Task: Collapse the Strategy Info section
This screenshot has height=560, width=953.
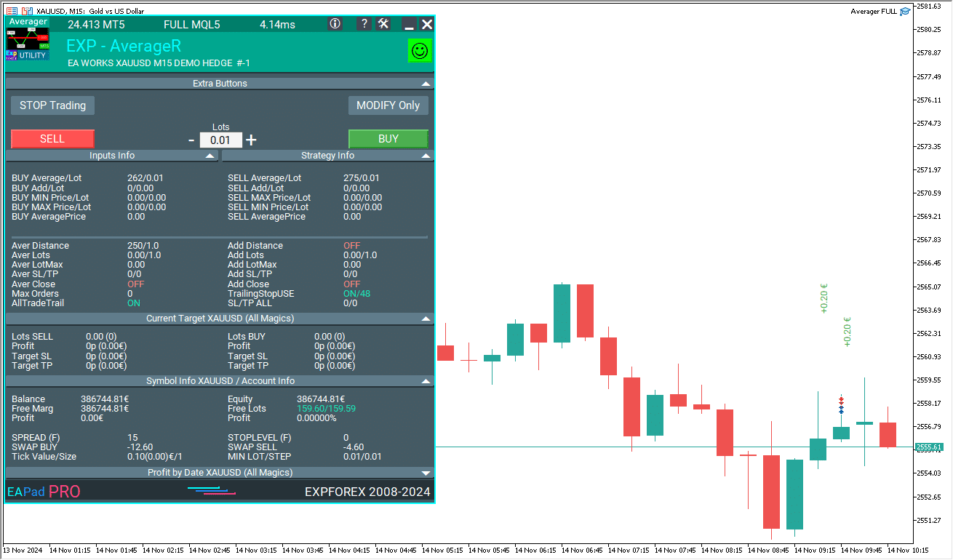Action: 426,156
